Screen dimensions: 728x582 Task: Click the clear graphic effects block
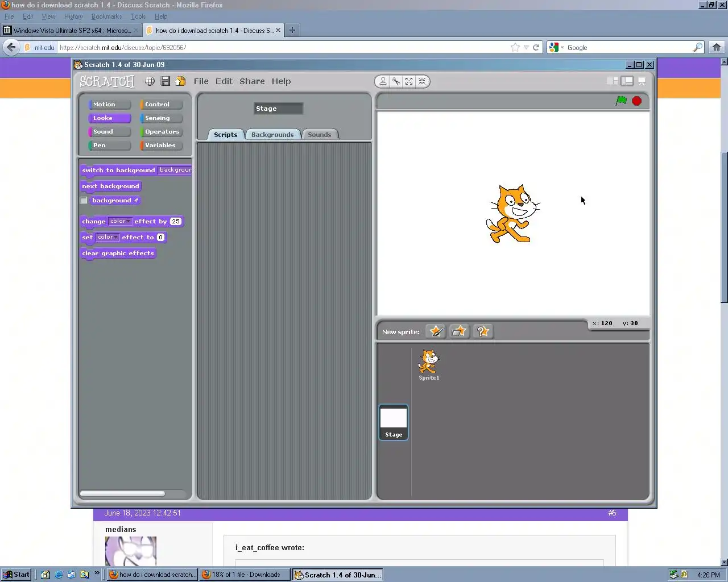[x=118, y=253]
